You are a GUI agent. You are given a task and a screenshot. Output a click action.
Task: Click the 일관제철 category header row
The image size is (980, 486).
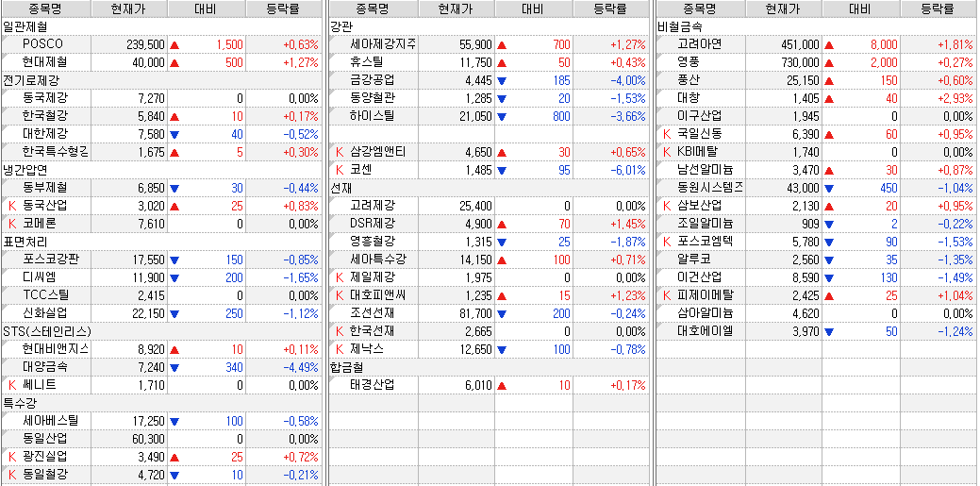[160, 27]
